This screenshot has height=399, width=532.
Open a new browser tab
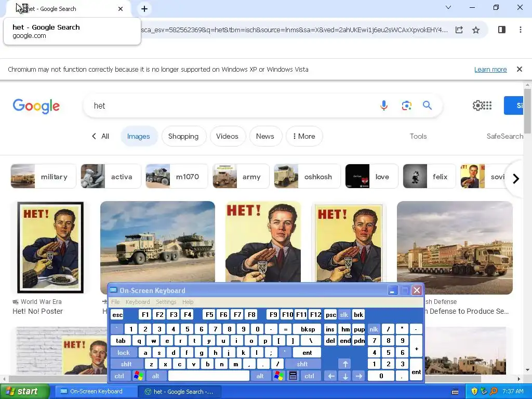pos(144,9)
